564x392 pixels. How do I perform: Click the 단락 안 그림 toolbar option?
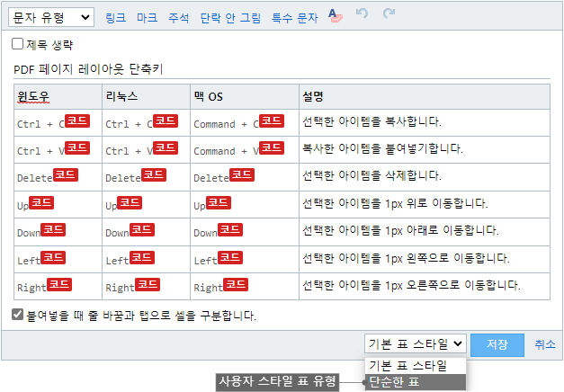click(x=230, y=18)
